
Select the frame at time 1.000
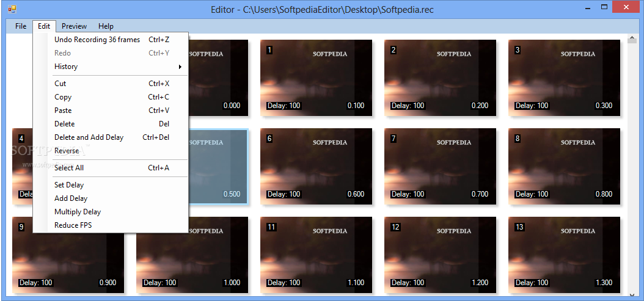click(192, 263)
